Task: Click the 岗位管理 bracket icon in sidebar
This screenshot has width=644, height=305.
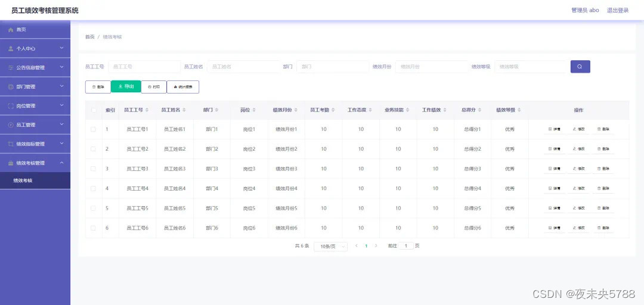Action: tap(11, 106)
